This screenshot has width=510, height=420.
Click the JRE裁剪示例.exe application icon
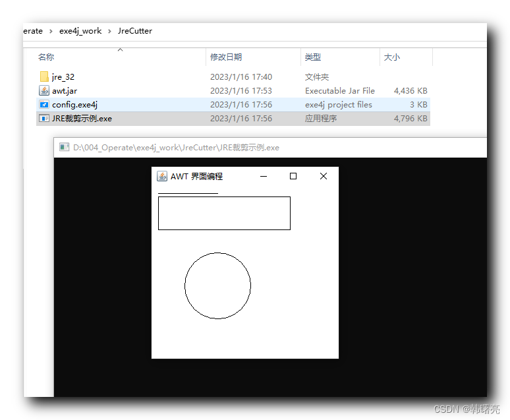tap(44, 119)
